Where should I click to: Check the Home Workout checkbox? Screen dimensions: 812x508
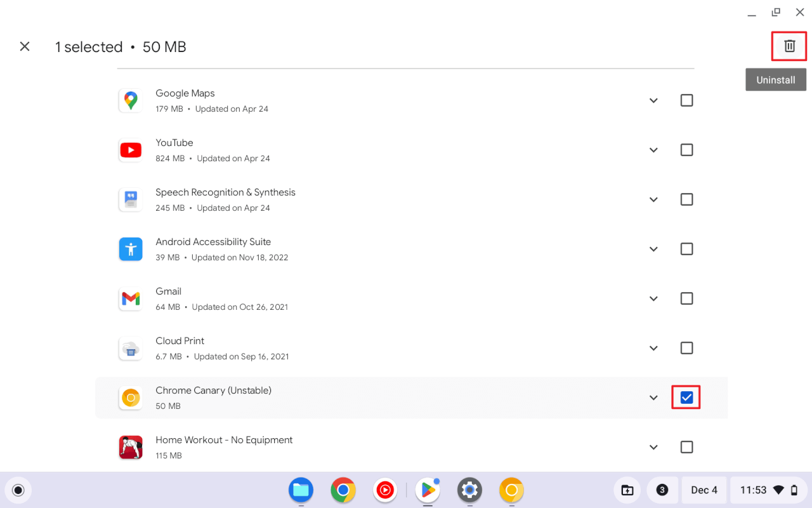tap(686, 447)
